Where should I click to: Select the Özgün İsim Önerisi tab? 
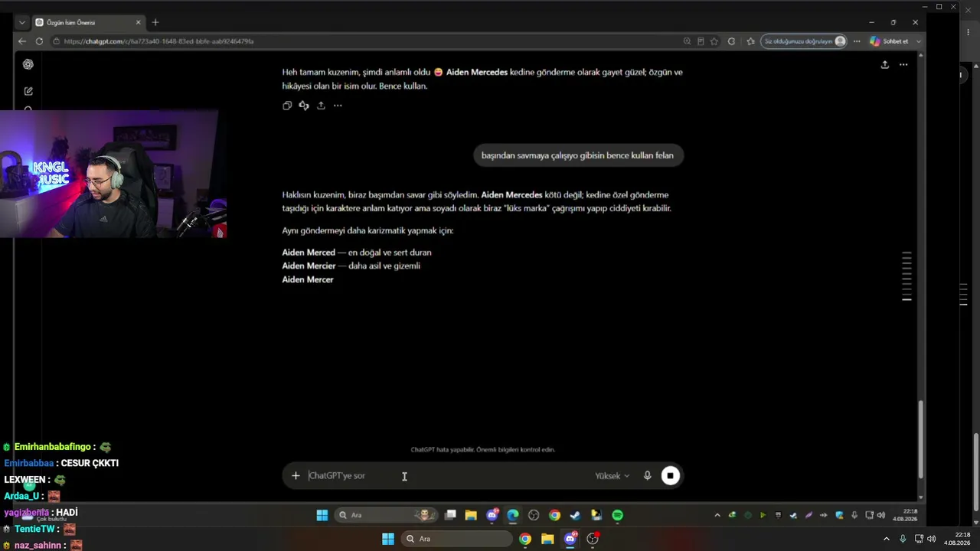point(88,22)
